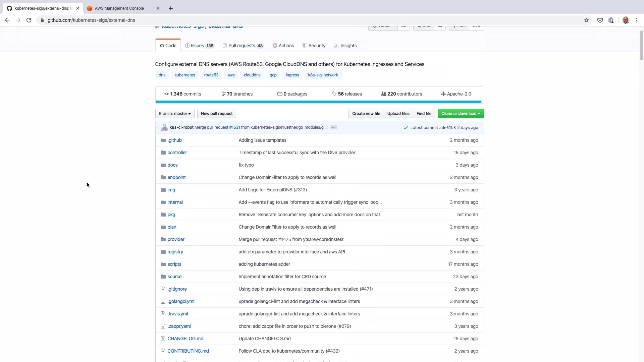Click the repository language color bar
The image size is (644, 362).
318,102
